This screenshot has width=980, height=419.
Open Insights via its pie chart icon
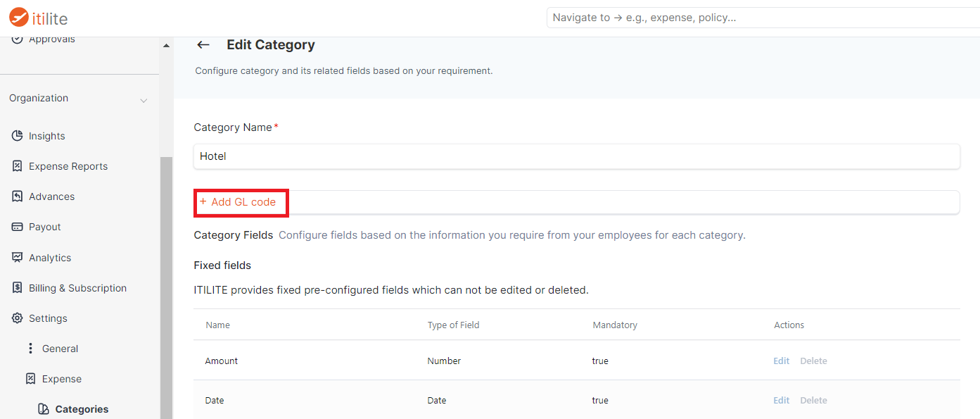point(18,136)
